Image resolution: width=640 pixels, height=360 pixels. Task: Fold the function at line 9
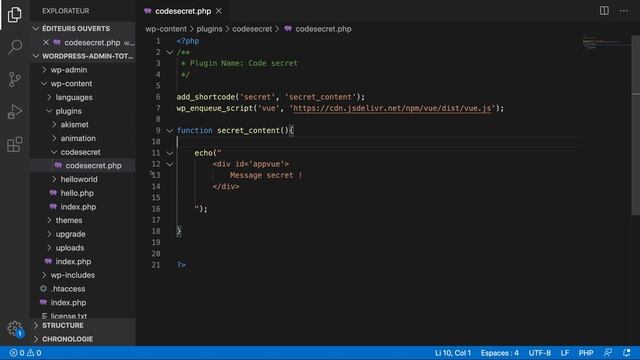pyautogui.click(x=170, y=131)
